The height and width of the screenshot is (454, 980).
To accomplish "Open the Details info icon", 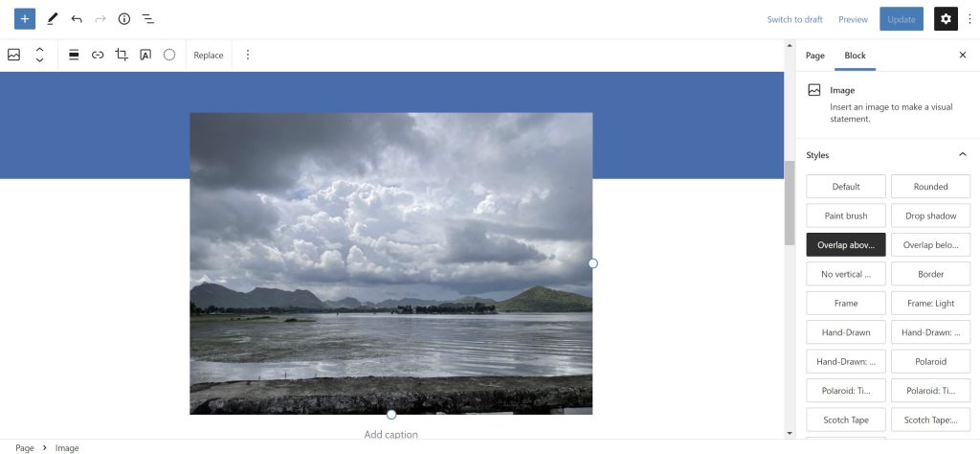I will [x=124, y=19].
